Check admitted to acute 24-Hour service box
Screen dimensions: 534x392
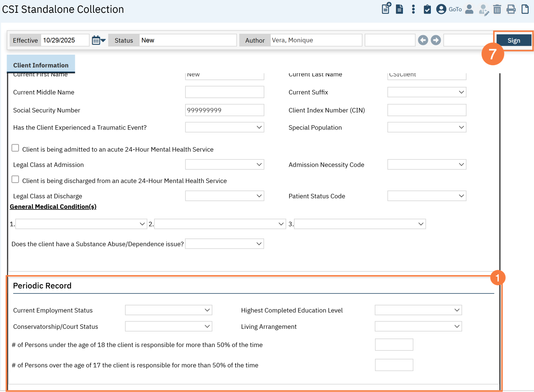click(x=16, y=148)
